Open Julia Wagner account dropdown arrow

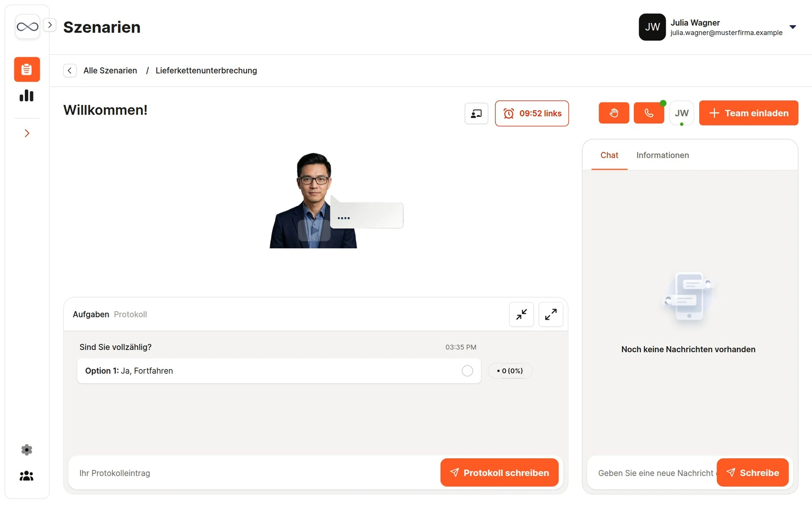click(793, 27)
